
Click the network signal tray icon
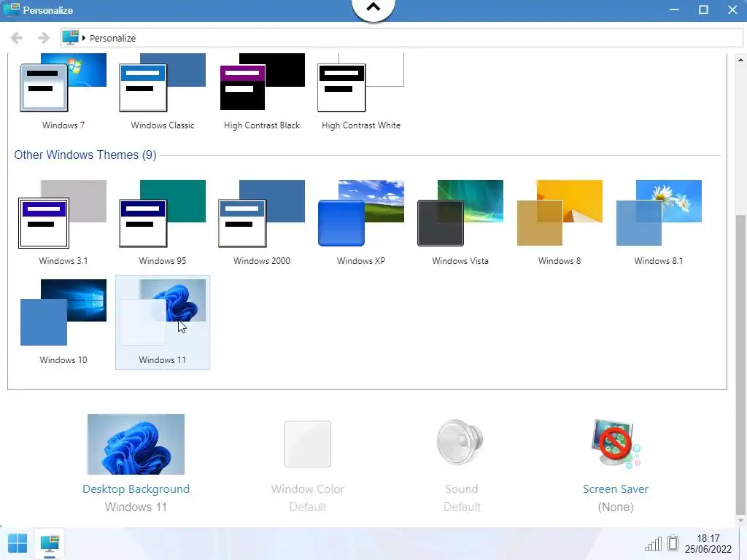[x=653, y=543]
